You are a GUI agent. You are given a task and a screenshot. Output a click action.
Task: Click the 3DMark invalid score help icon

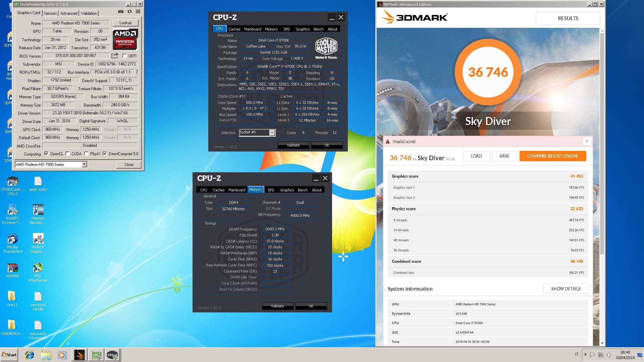[587, 141]
